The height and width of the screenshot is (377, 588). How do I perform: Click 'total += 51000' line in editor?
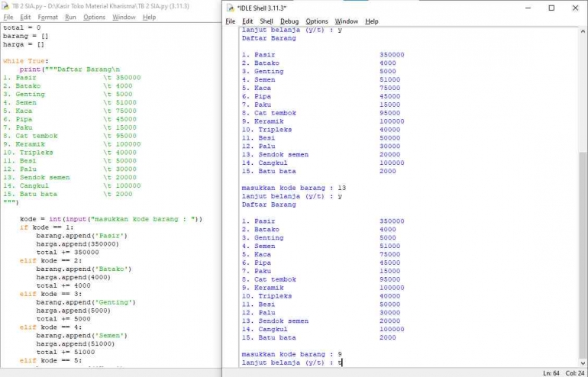click(x=65, y=352)
